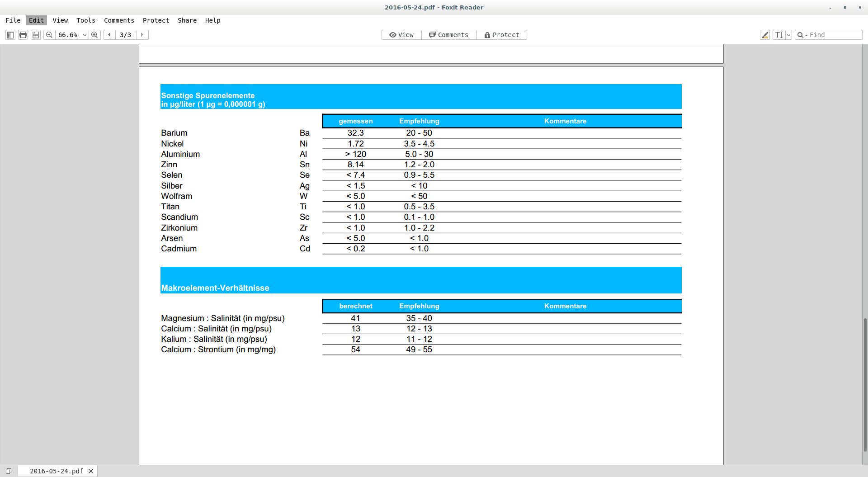Viewport: 868px width, 477px height.
Task: Switch to the View mode
Action: [x=401, y=35]
